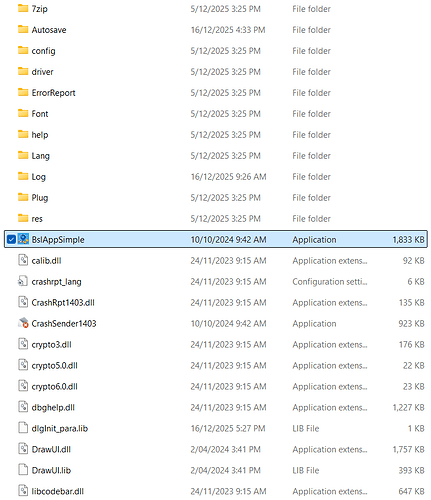
Task: Select the DrawUI.dll file name
Action: pos(51,450)
